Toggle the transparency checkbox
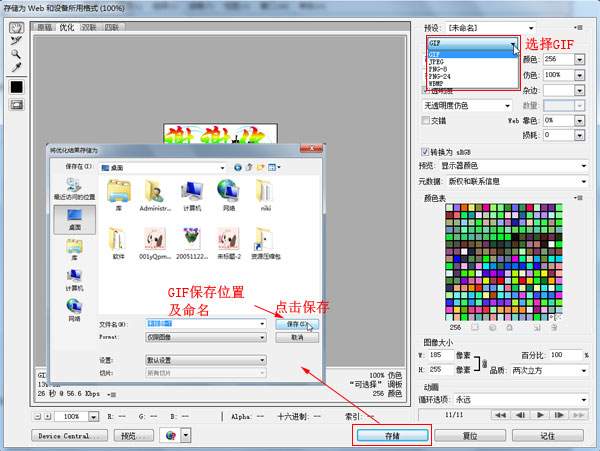This screenshot has height=451, width=600. pyautogui.click(x=425, y=91)
